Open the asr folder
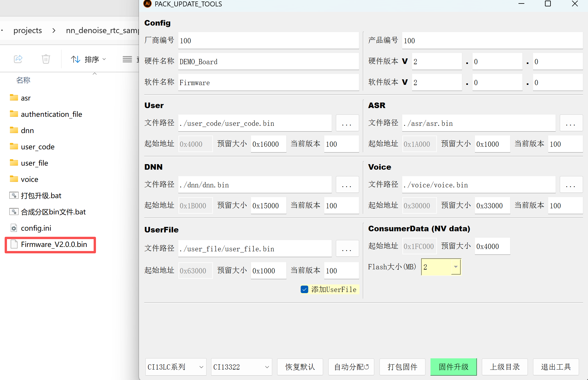Screen dimensions: 588x380 point(26,98)
